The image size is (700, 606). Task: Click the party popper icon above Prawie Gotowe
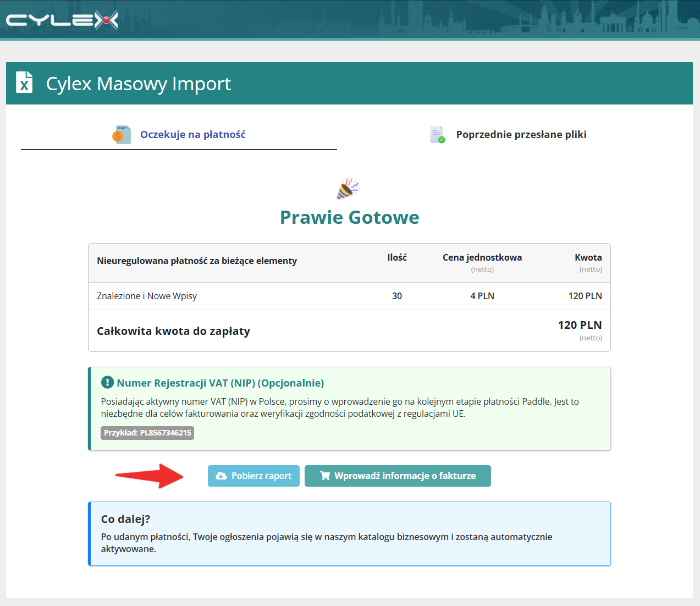click(x=348, y=189)
